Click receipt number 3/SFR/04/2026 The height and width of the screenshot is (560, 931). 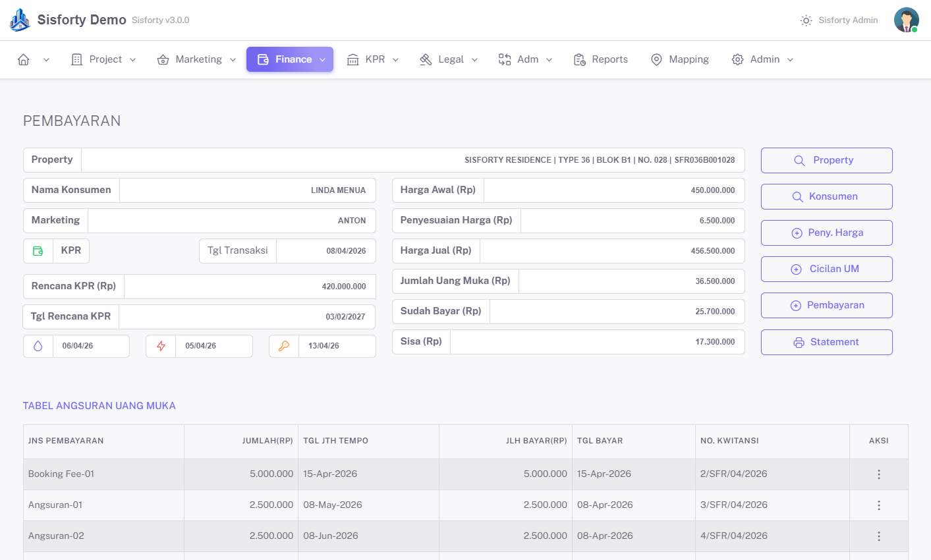point(733,505)
